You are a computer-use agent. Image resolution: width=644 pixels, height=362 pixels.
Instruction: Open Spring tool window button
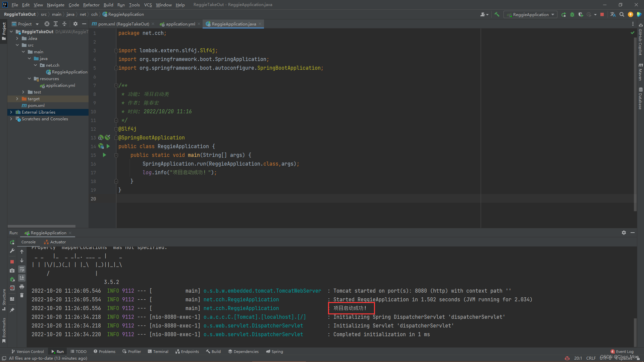[x=274, y=352]
